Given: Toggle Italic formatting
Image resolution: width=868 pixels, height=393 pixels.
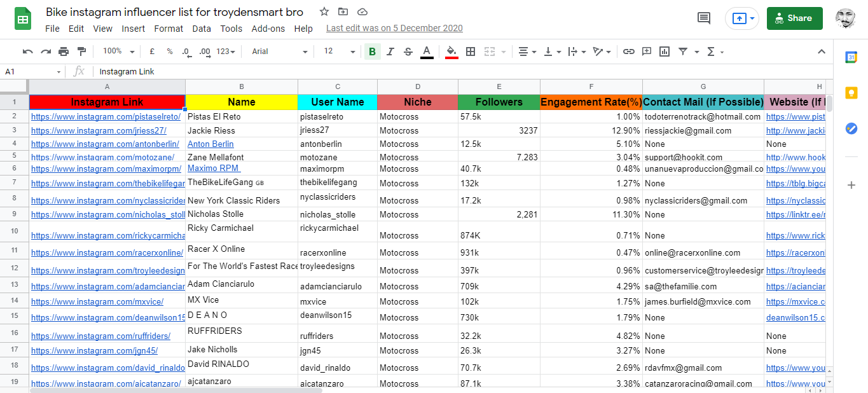Looking at the screenshot, I should coord(390,52).
